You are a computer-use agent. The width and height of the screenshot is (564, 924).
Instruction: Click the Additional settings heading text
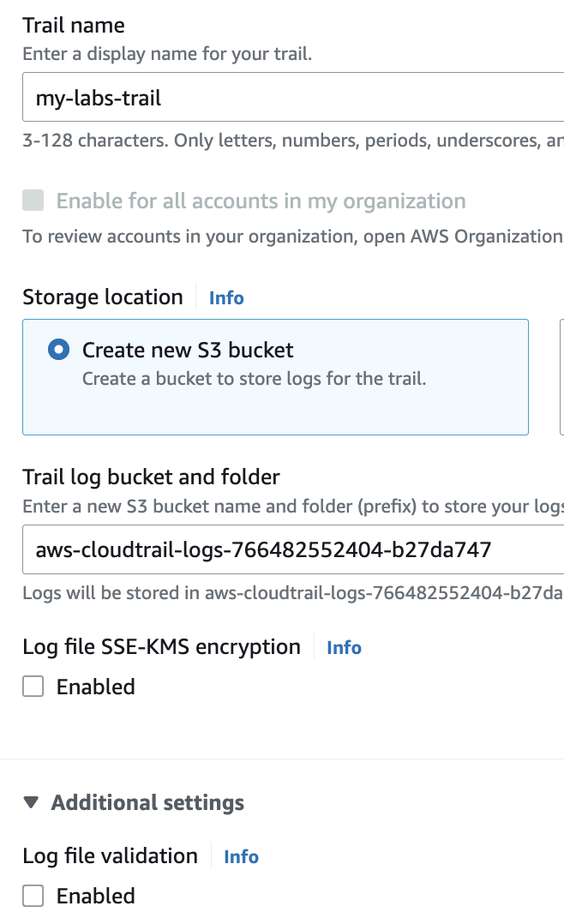click(x=147, y=803)
